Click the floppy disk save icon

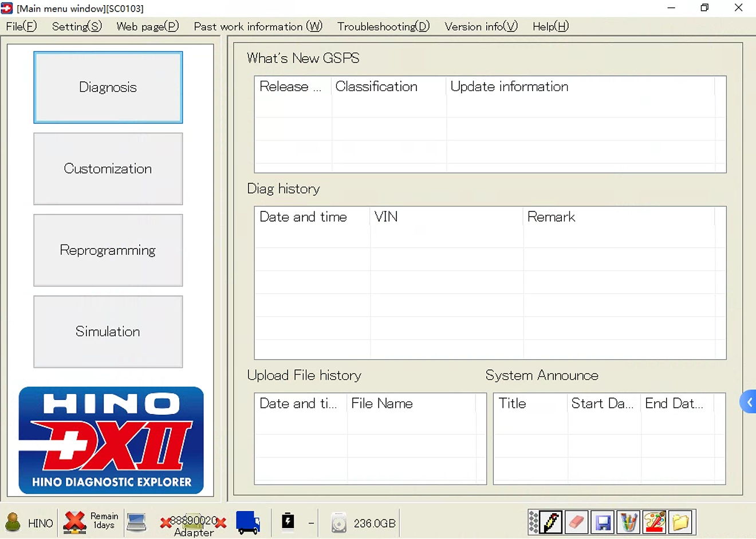pos(603,522)
